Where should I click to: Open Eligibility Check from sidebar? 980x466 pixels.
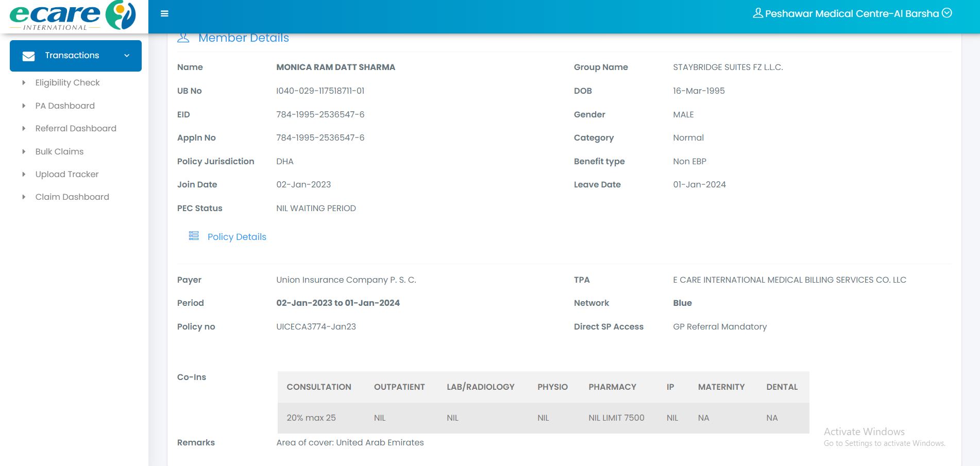[x=67, y=83]
